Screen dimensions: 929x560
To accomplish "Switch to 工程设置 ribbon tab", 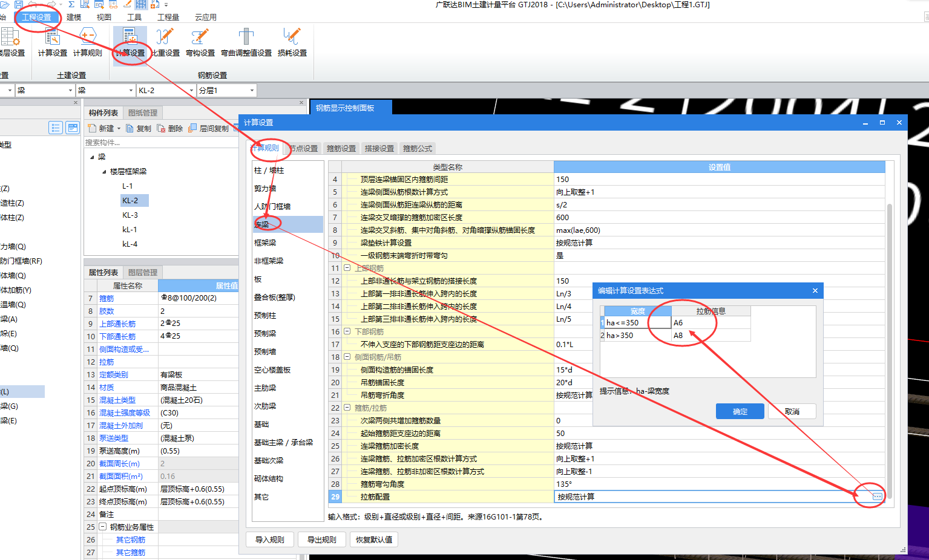I will 36,17.
